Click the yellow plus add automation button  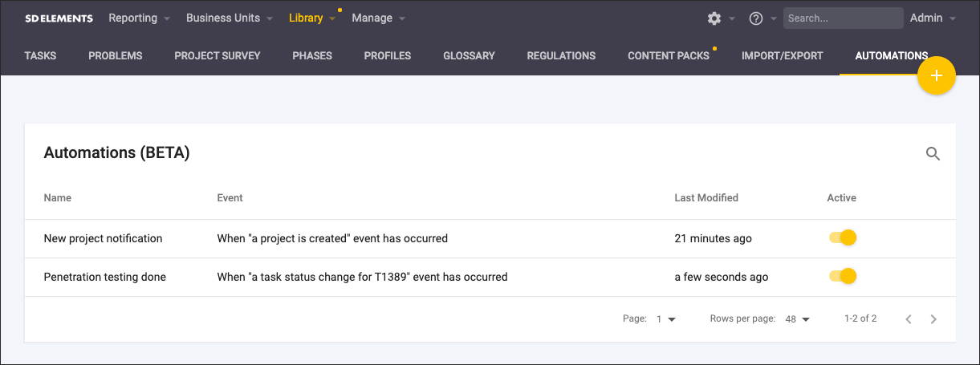(936, 75)
